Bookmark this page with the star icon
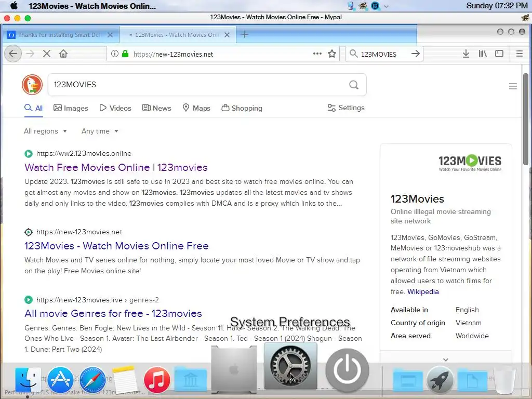 [x=332, y=54]
